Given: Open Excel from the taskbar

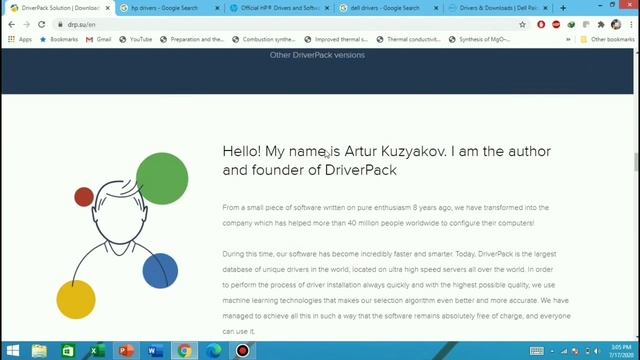Looking at the screenshot, I should click(x=97, y=351).
